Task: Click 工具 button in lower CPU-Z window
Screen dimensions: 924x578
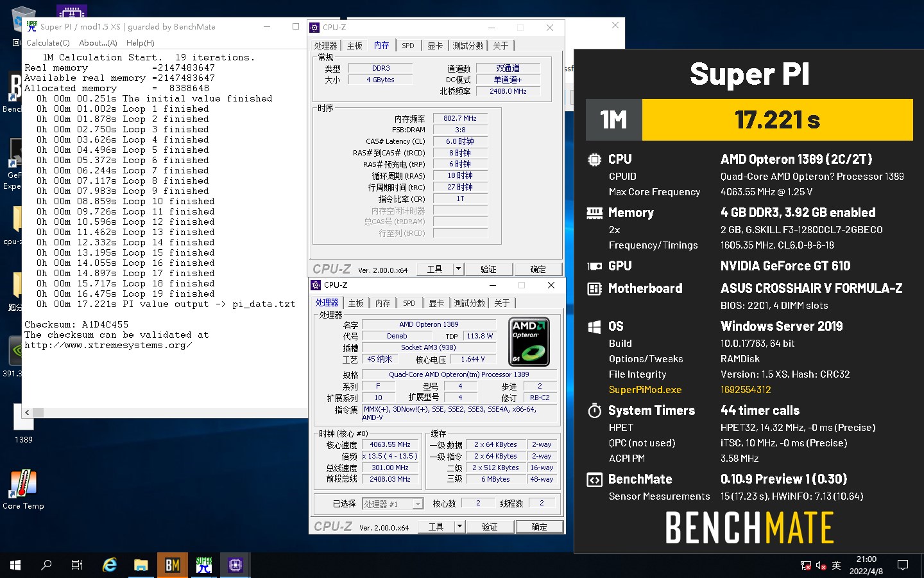Action: (x=436, y=527)
